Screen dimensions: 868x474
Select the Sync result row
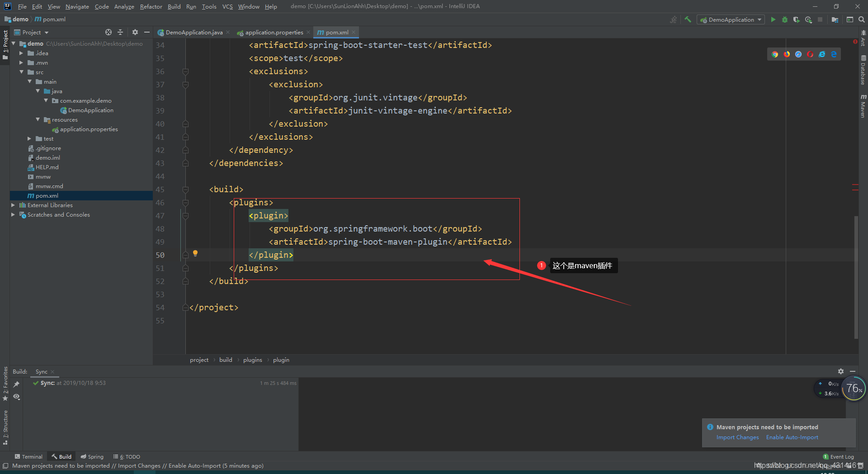[165, 383]
